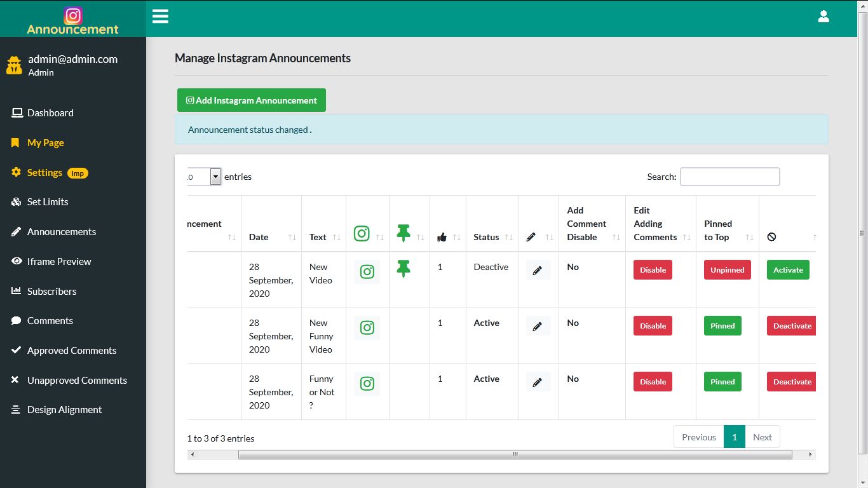Click the Iframe Preview eye icon
This screenshot has height=488, width=868.
coord(15,261)
